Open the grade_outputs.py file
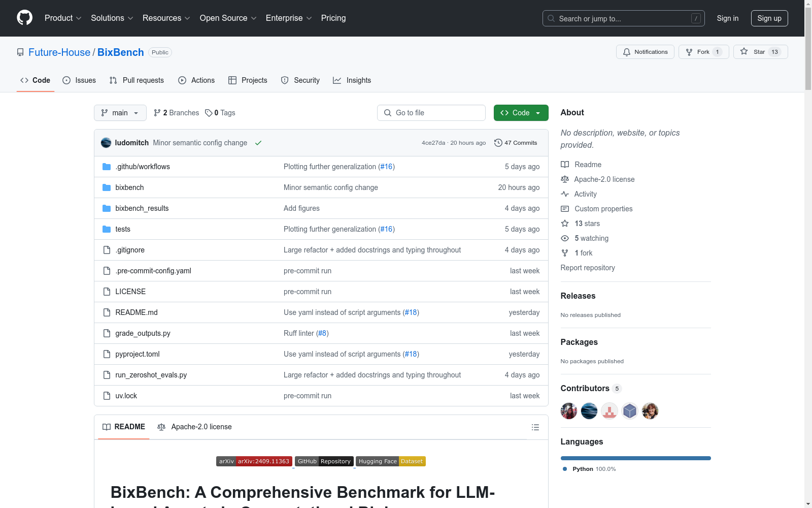The width and height of the screenshot is (812, 508). [143, 333]
